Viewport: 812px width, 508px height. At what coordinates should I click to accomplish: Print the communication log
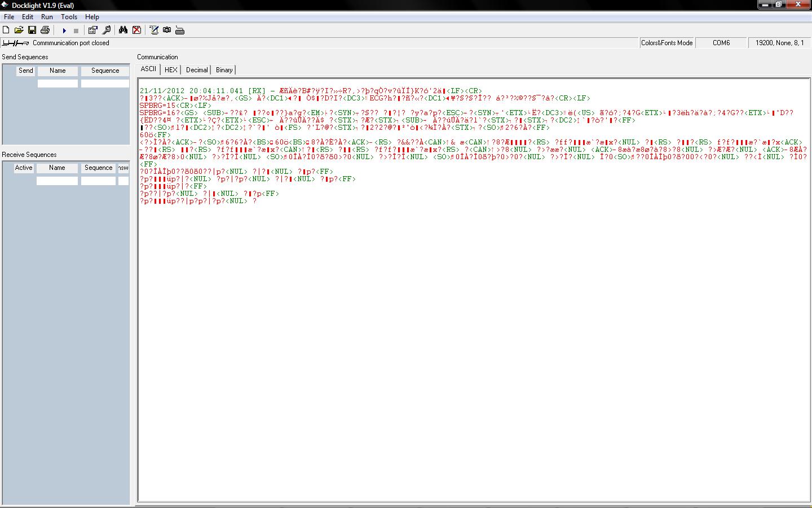[45, 30]
